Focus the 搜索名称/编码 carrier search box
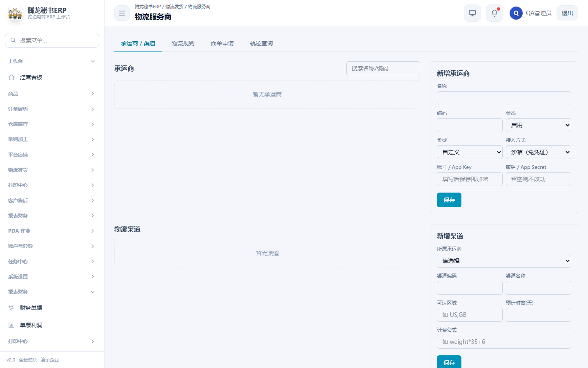Viewport: 588px width, 368px height. pyautogui.click(x=383, y=68)
